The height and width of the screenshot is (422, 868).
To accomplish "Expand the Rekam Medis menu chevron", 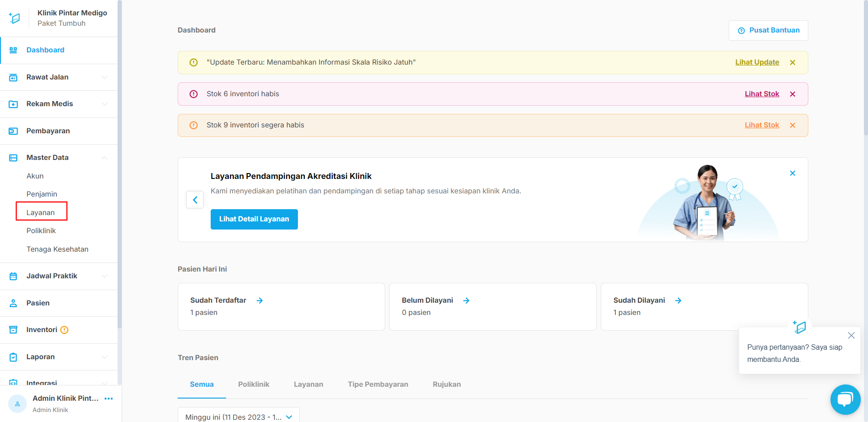I will click(x=105, y=104).
